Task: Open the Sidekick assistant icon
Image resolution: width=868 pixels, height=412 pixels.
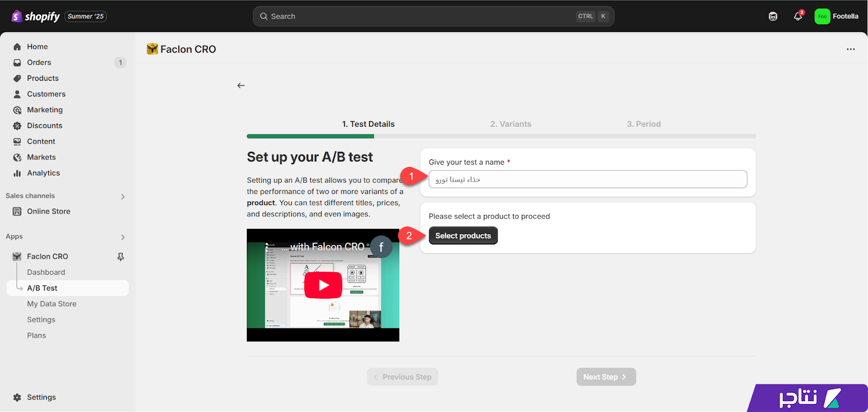Action: pos(773,16)
